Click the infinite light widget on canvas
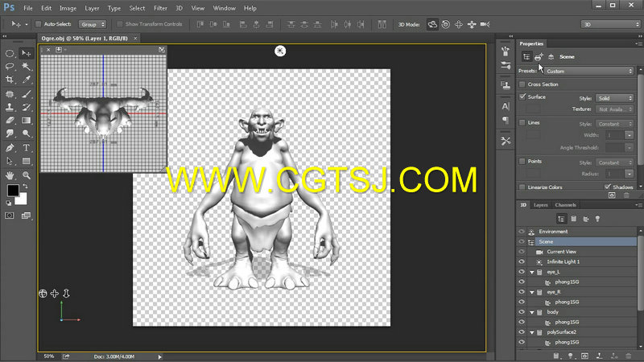 (280, 51)
